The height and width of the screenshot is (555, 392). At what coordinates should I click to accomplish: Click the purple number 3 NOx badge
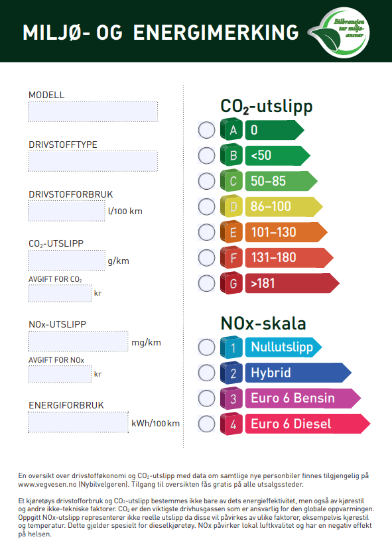[231, 399]
